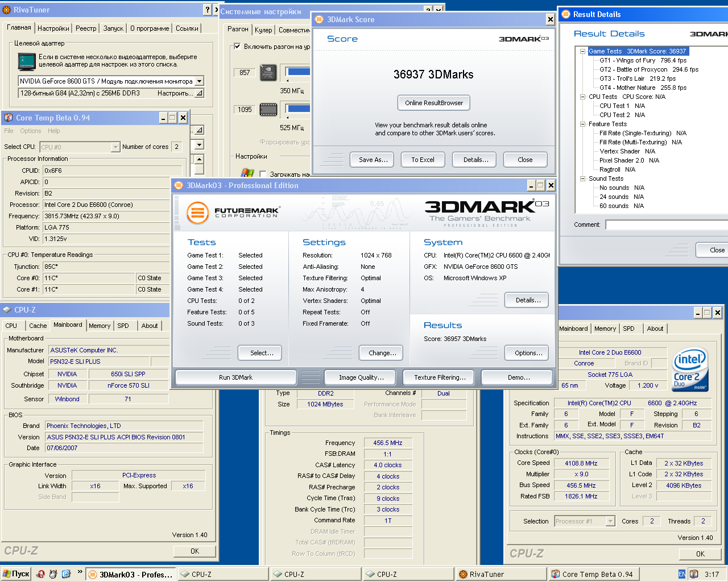Open the Select CPU dropdown in Core Temp
728x582 pixels.
[115, 147]
